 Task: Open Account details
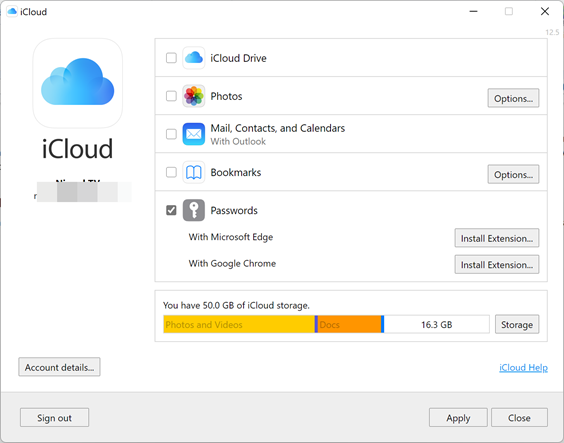[59, 367]
